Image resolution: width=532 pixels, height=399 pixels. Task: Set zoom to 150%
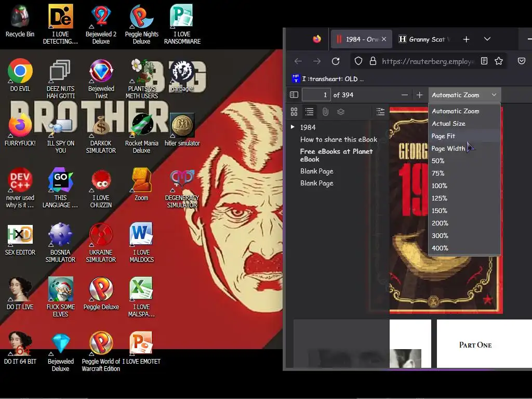pyautogui.click(x=464, y=211)
